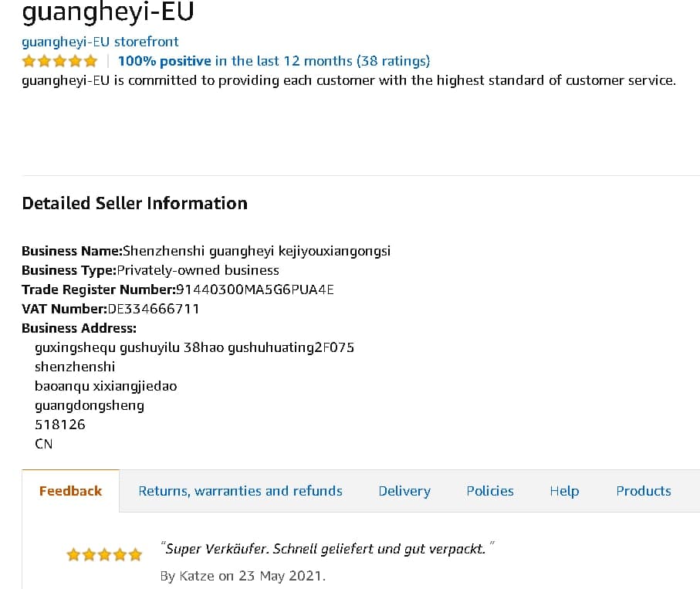Click the "By Katze on 23 May 2021" line
This screenshot has height=589, width=700.
[x=243, y=576]
